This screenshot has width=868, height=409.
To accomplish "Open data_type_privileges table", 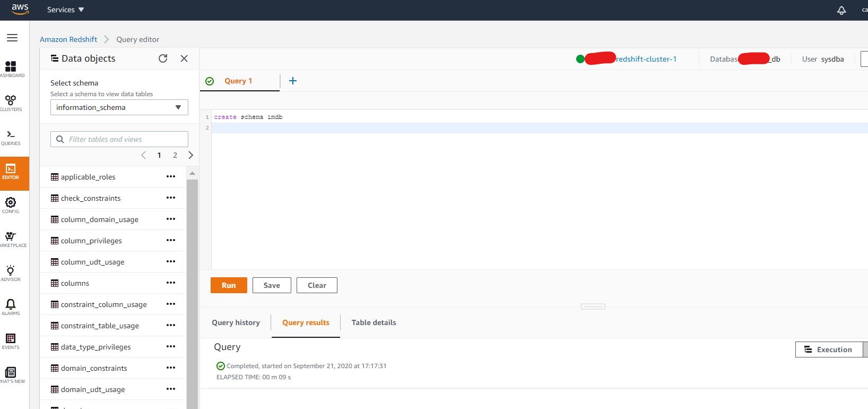I will [96, 347].
